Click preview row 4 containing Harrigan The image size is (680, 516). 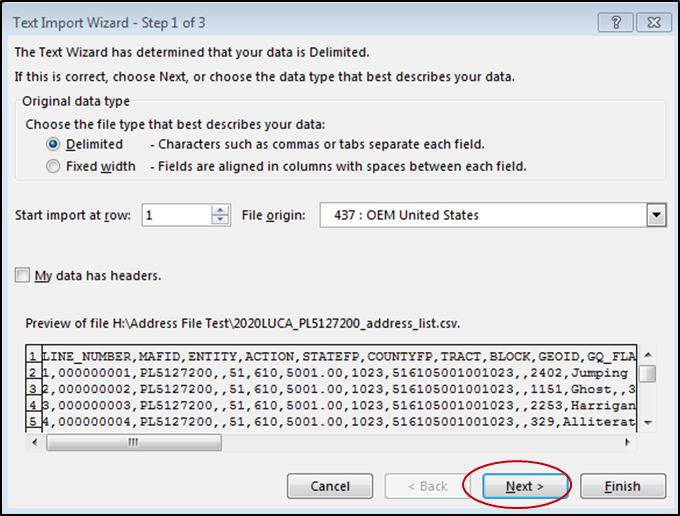339,405
